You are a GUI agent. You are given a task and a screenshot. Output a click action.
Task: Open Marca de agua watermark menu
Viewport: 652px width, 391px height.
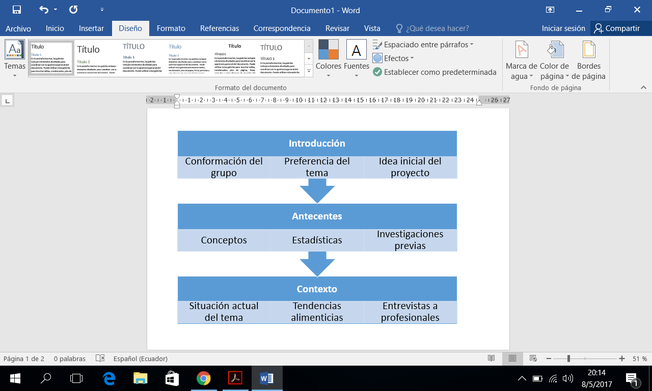point(521,60)
